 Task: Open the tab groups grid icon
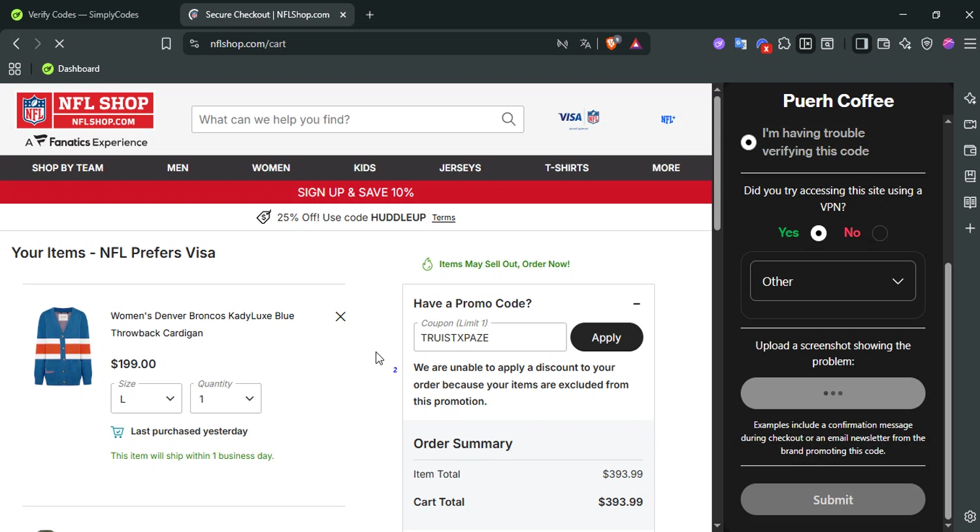14,69
